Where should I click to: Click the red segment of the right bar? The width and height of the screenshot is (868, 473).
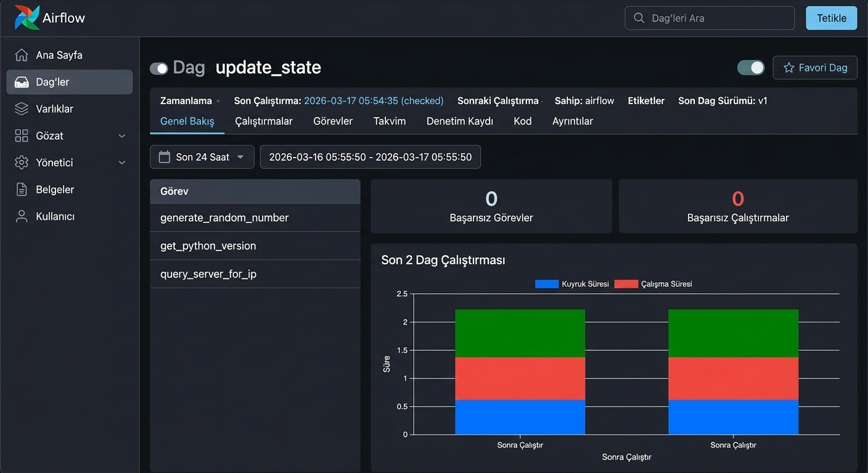point(733,379)
